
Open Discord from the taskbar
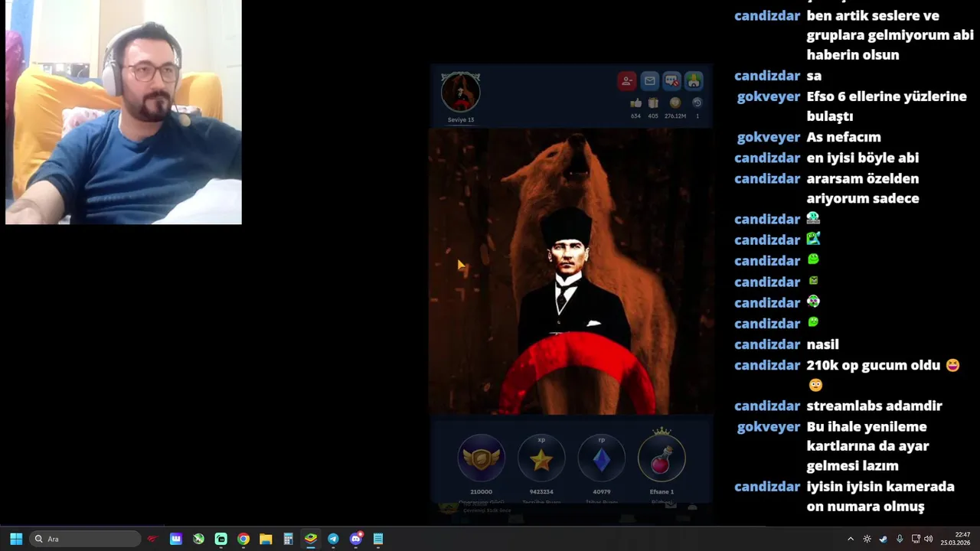click(356, 539)
